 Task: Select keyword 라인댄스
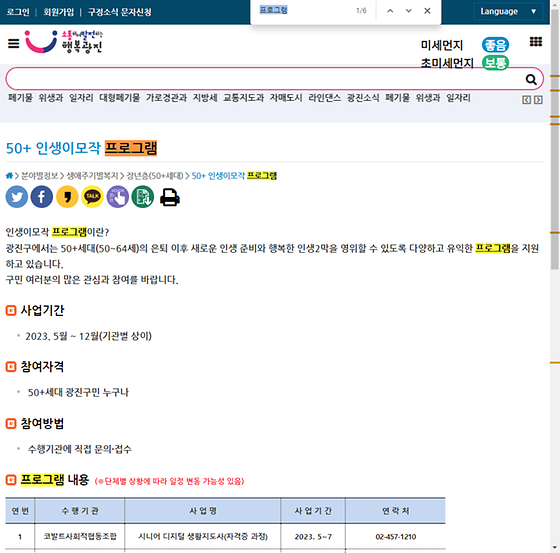click(x=324, y=98)
